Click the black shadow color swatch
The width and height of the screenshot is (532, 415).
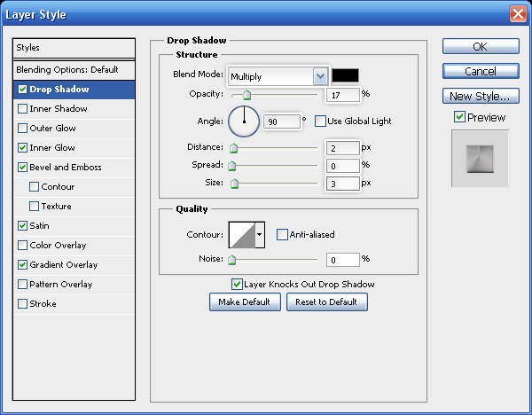point(346,76)
